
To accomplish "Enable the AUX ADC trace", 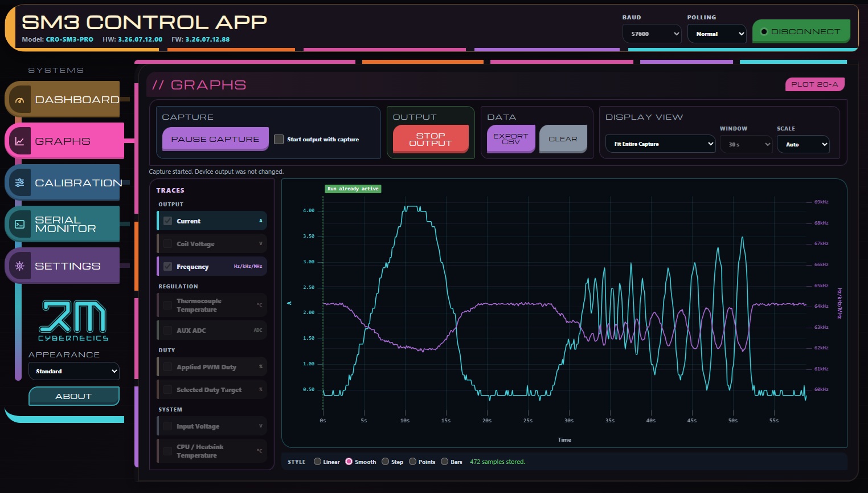I will (x=167, y=331).
